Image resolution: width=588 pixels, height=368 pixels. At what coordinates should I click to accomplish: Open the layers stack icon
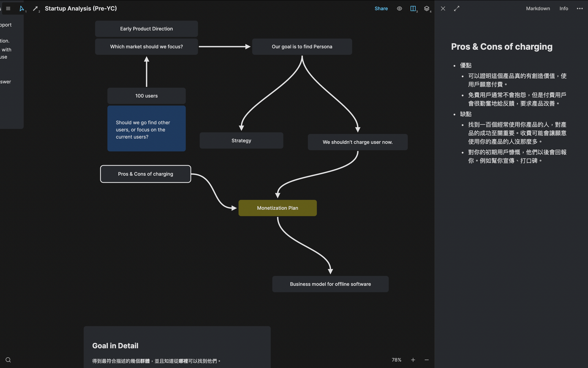point(427,9)
